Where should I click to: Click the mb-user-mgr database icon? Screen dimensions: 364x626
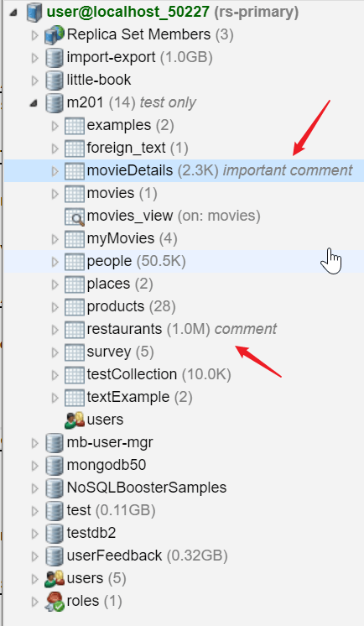[x=54, y=443]
